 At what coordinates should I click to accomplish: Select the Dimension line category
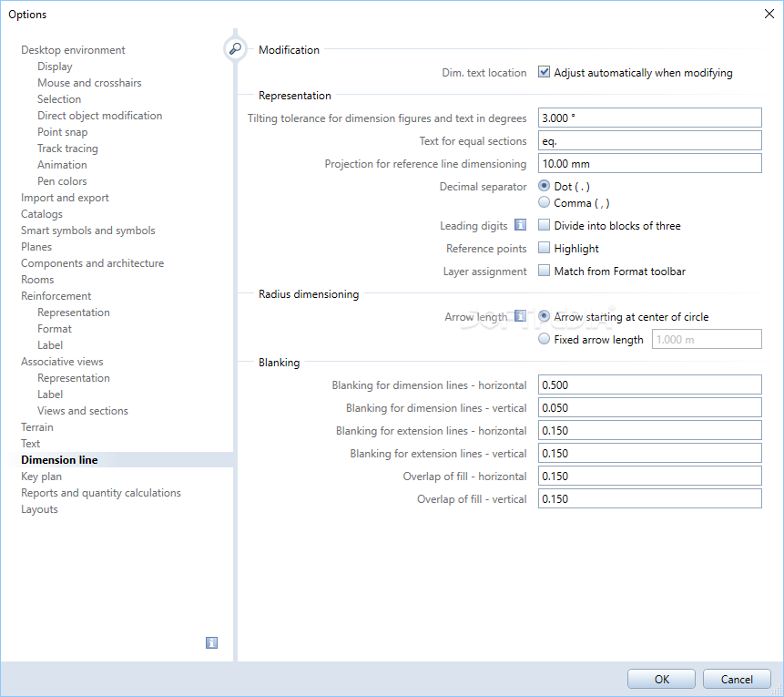click(59, 460)
